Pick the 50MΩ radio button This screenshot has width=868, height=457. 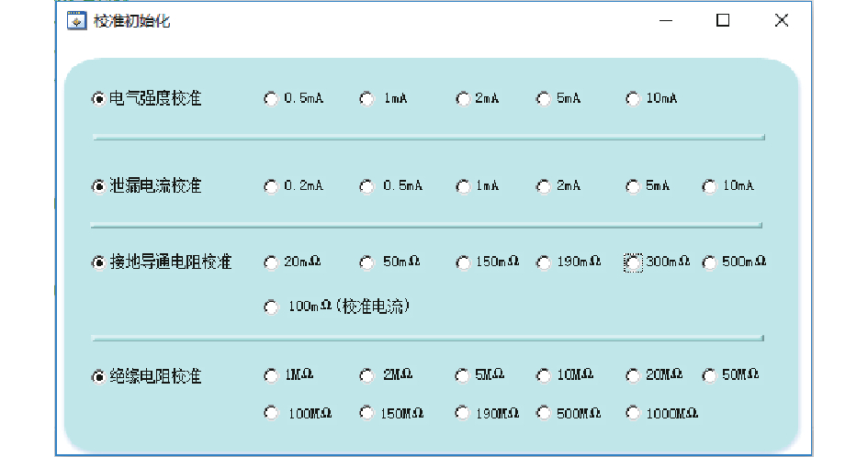(x=709, y=375)
